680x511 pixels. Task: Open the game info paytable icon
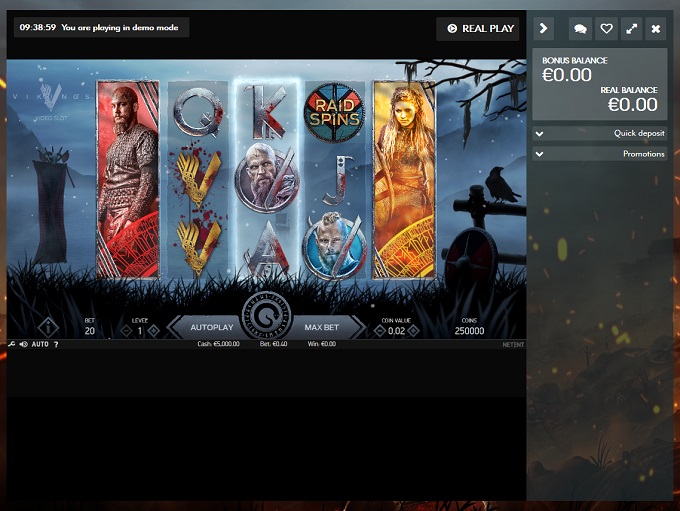click(48, 327)
